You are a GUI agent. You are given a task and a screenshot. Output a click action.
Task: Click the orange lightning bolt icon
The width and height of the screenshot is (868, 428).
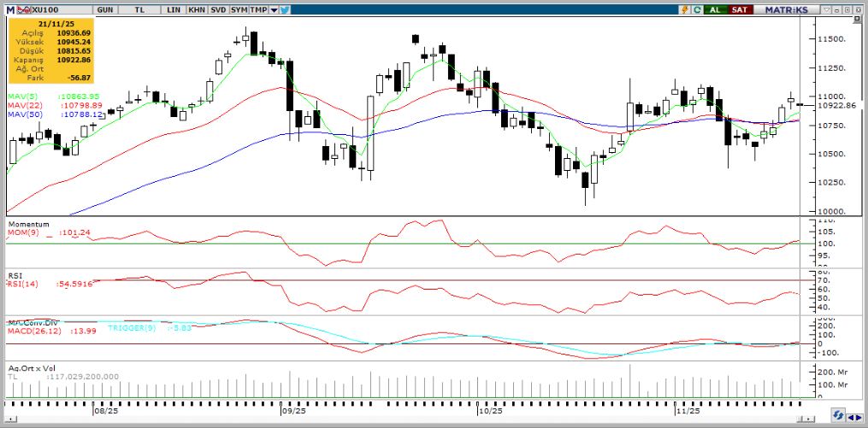[x=683, y=9]
